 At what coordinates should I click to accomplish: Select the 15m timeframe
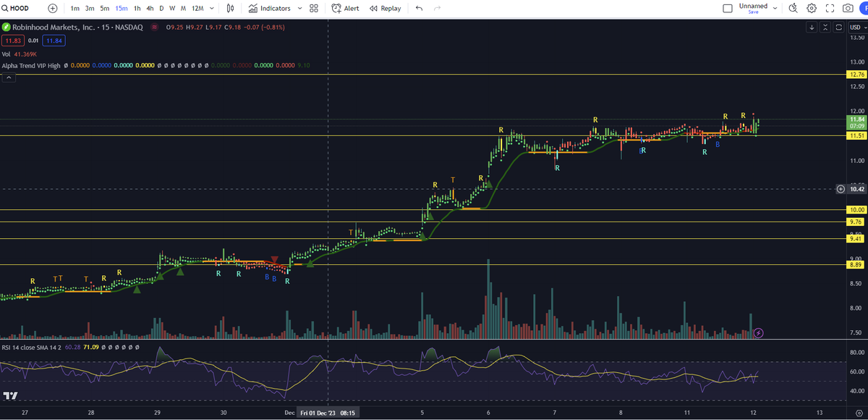pyautogui.click(x=122, y=8)
